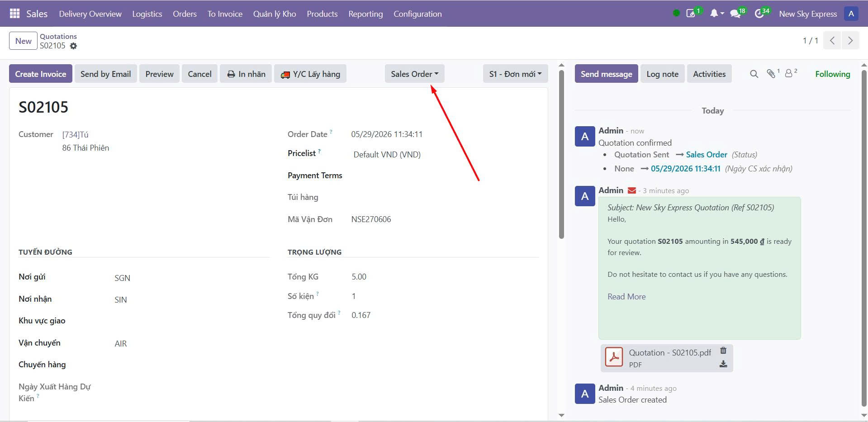
Task: Click the user avatar A in top bar
Action: pyautogui.click(x=851, y=14)
